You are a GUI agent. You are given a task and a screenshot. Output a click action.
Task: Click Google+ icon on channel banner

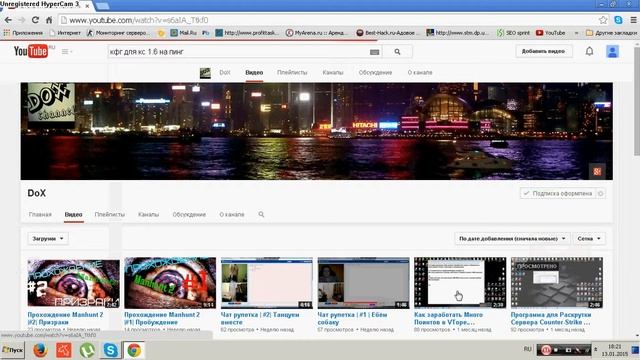(597, 171)
